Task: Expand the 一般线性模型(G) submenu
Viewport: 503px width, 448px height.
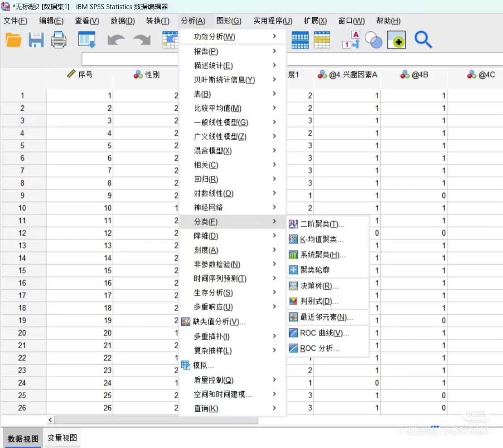Action: [232, 122]
